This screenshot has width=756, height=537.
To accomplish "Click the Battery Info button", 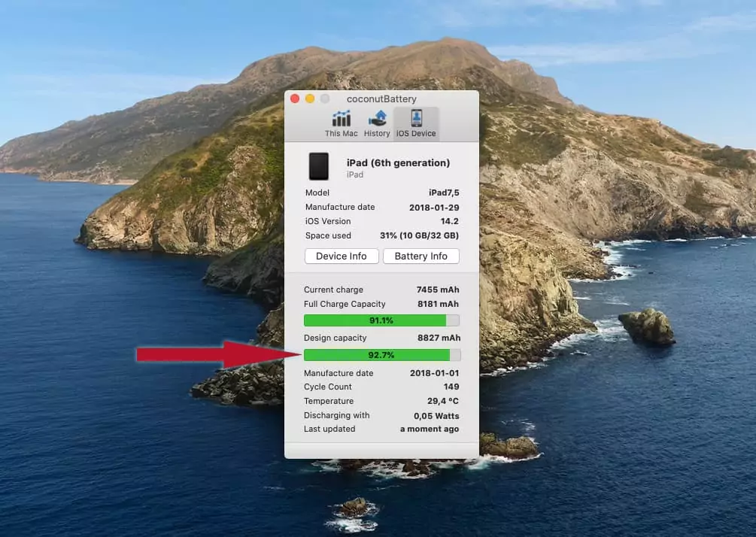I will point(421,256).
